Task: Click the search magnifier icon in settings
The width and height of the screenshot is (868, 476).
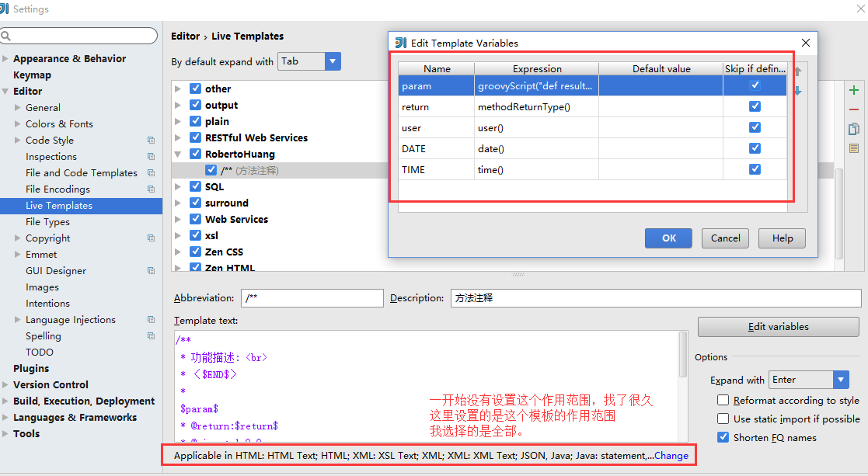Action: coord(6,36)
